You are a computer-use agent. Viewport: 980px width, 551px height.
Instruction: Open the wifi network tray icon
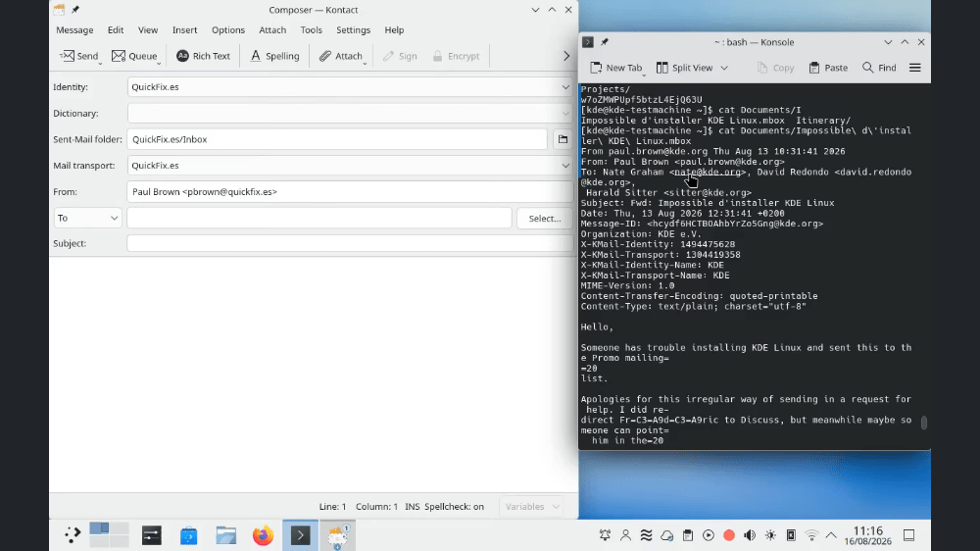pyautogui.click(x=811, y=535)
